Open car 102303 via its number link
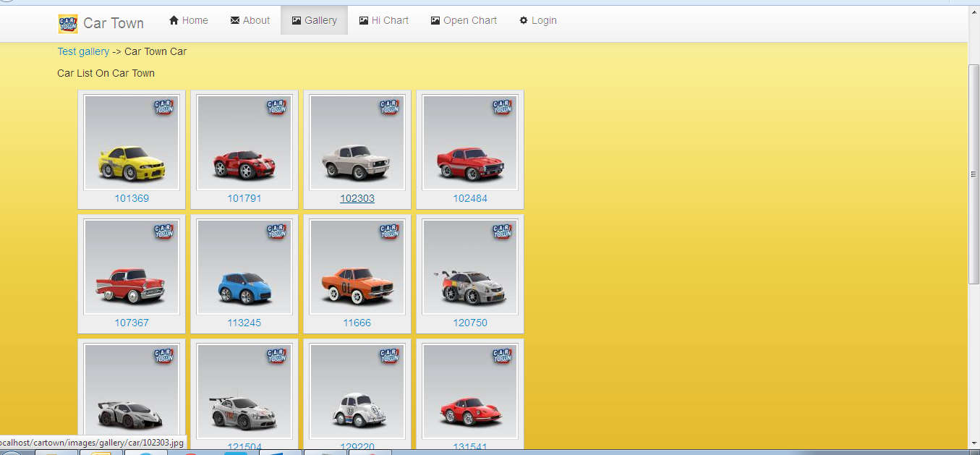 click(357, 197)
